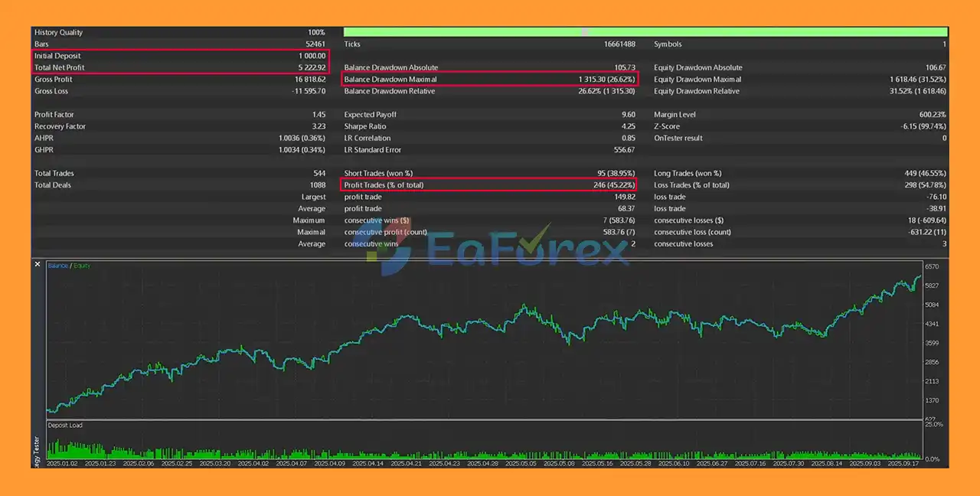Click the Profit Factor value 1.45
Screen dimensions: 980x496
[318, 115]
